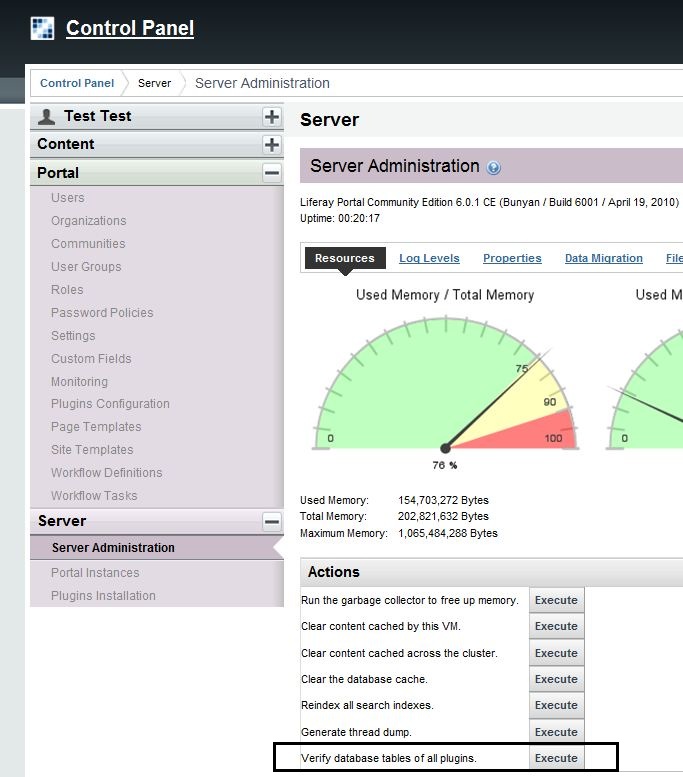Image resolution: width=683 pixels, height=777 pixels.
Task: Collapse the Server section
Action: coord(272,521)
